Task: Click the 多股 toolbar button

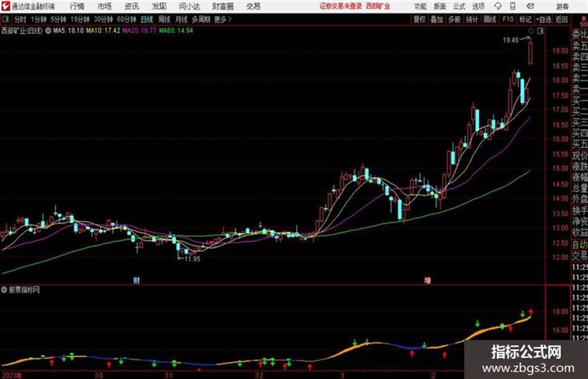Action: [454, 19]
